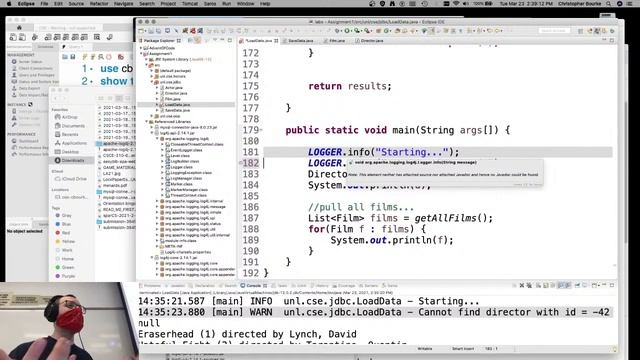Image resolution: width=640 pixels, height=360 pixels.
Task: Click the Debug bug icon in Eclipse toolbar
Action: coord(338,31)
